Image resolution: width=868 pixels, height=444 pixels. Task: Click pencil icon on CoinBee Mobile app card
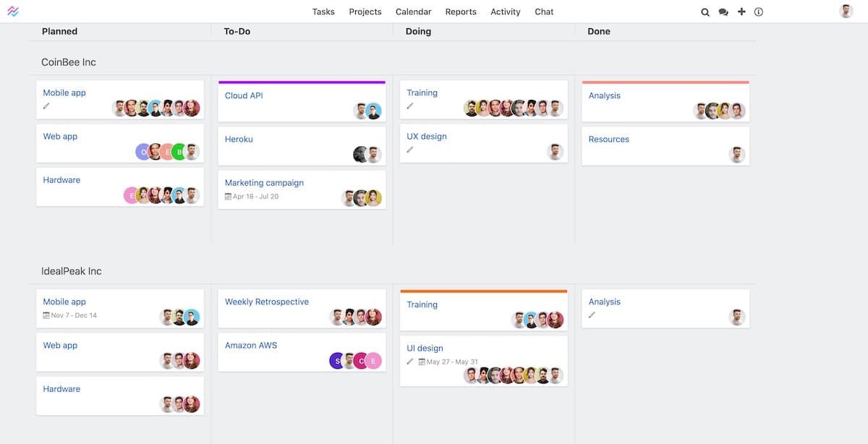point(46,106)
